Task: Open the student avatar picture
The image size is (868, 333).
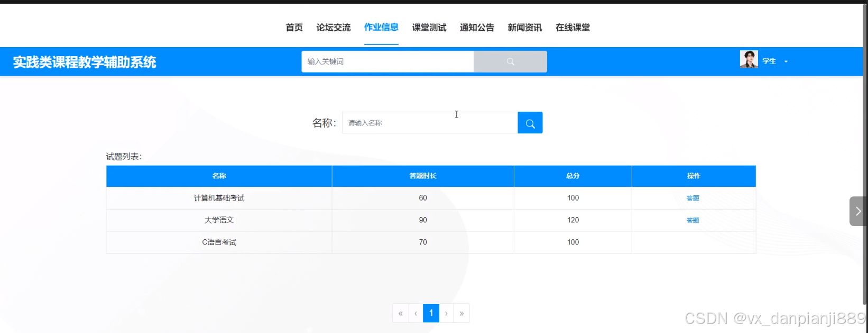Action: [x=749, y=59]
